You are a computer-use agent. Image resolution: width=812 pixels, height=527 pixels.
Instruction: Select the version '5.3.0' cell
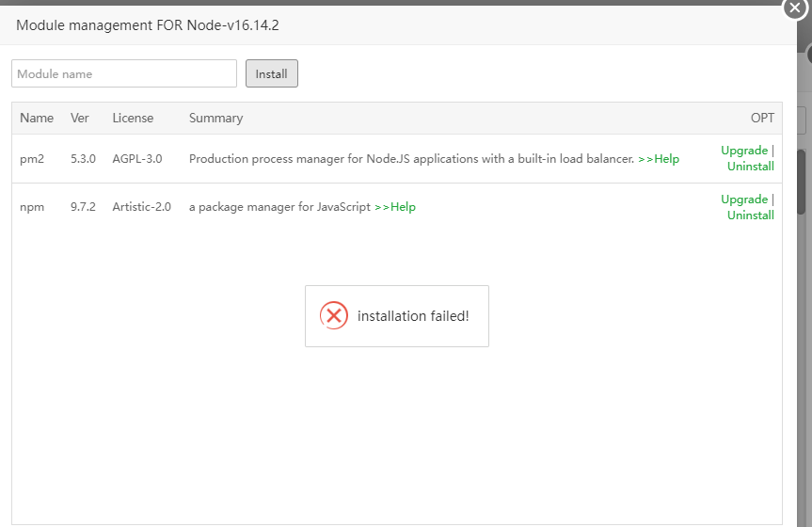[x=83, y=158]
